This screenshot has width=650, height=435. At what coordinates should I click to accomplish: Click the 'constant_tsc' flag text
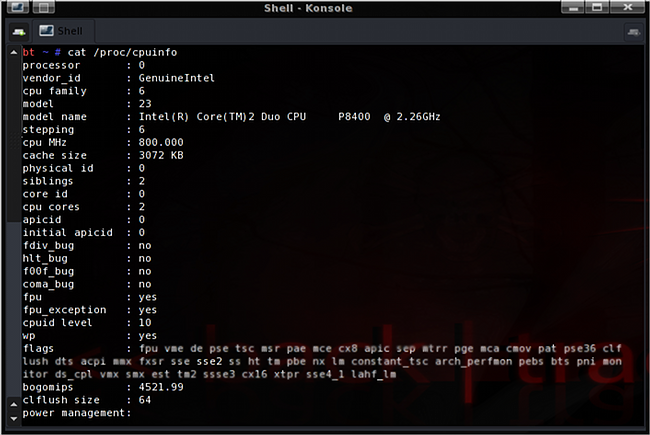(390, 361)
